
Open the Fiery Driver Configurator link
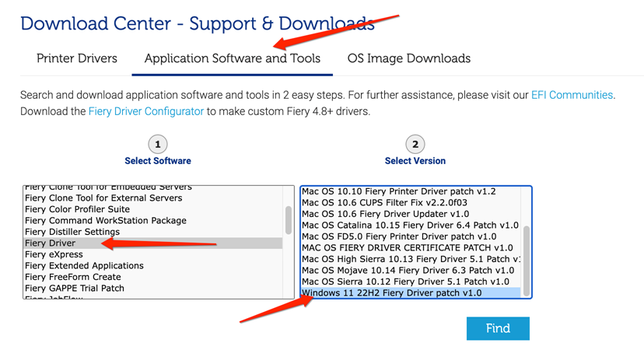146,111
